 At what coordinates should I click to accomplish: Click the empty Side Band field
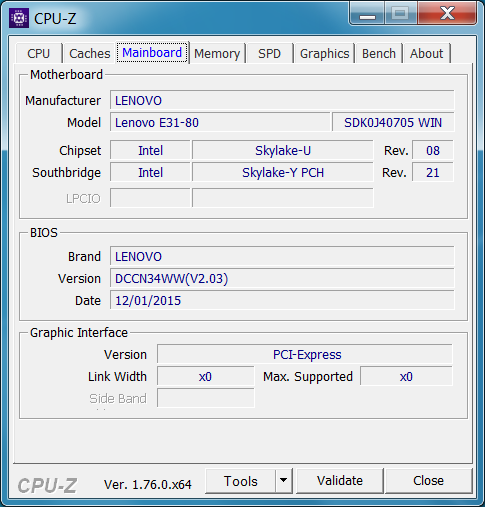tap(206, 398)
